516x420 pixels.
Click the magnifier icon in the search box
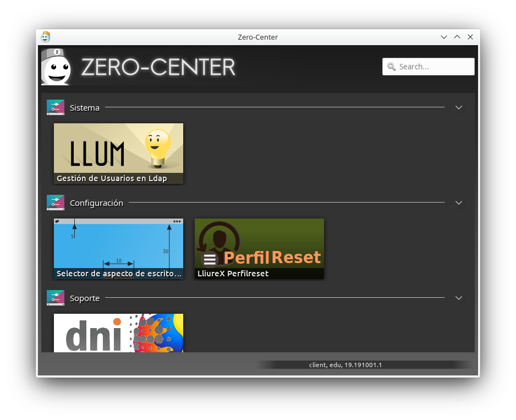[392, 67]
